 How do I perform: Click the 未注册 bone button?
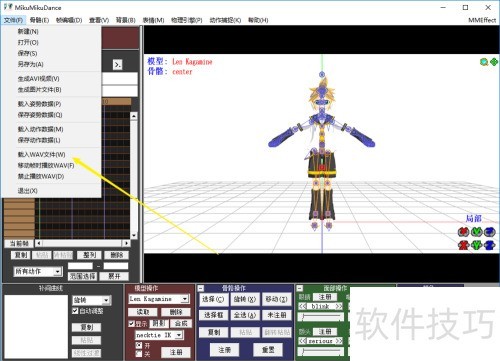(x=276, y=315)
